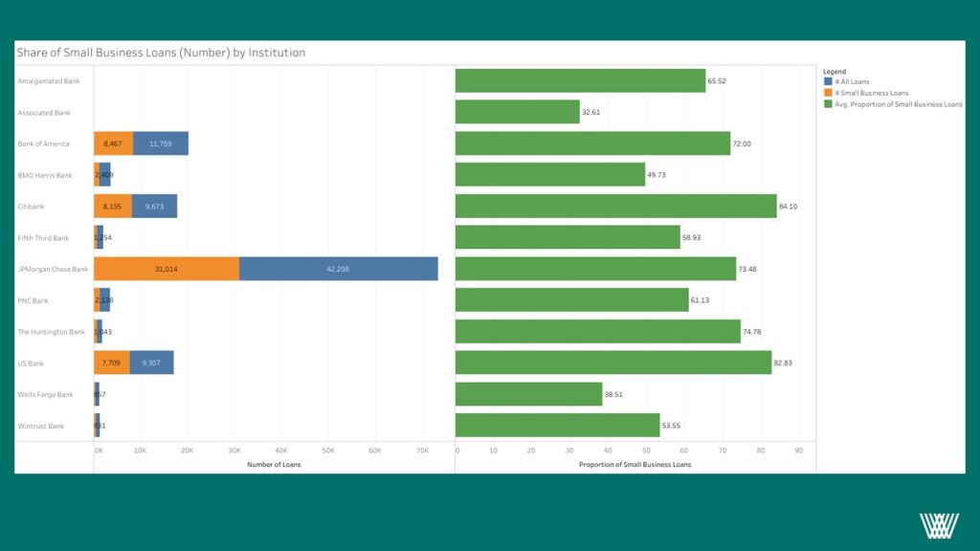Click the green 49.73 BMO Harris bar

tap(550, 174)
